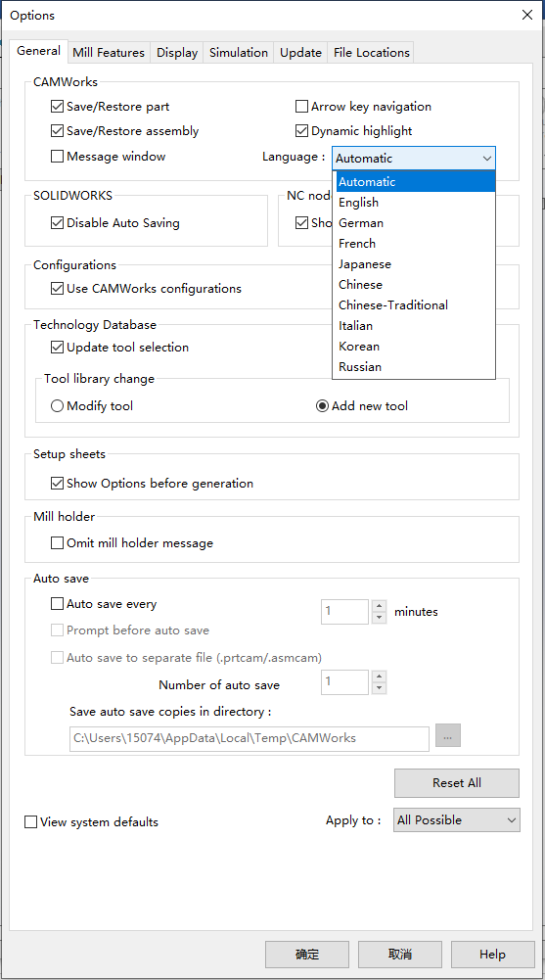Confirm with the 确定 button
Screen dimensions: 545x980
click(307, 955)
